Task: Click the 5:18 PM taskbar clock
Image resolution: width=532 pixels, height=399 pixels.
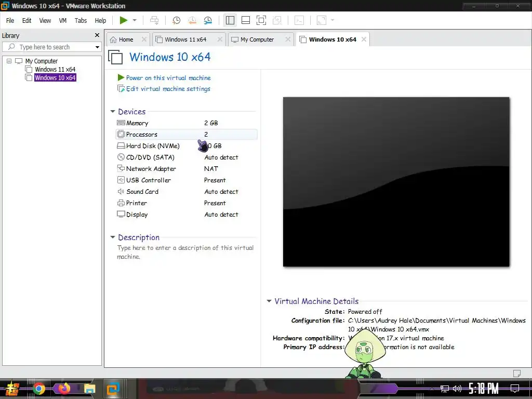Action: tap(484, 389)
